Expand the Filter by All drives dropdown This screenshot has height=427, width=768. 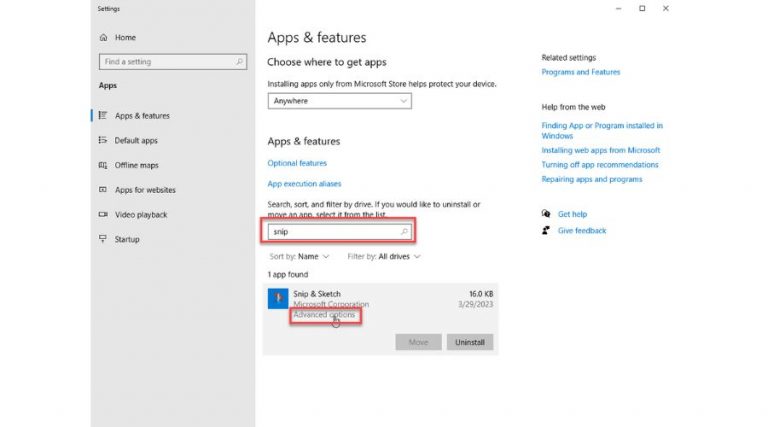tap(384, 257)
